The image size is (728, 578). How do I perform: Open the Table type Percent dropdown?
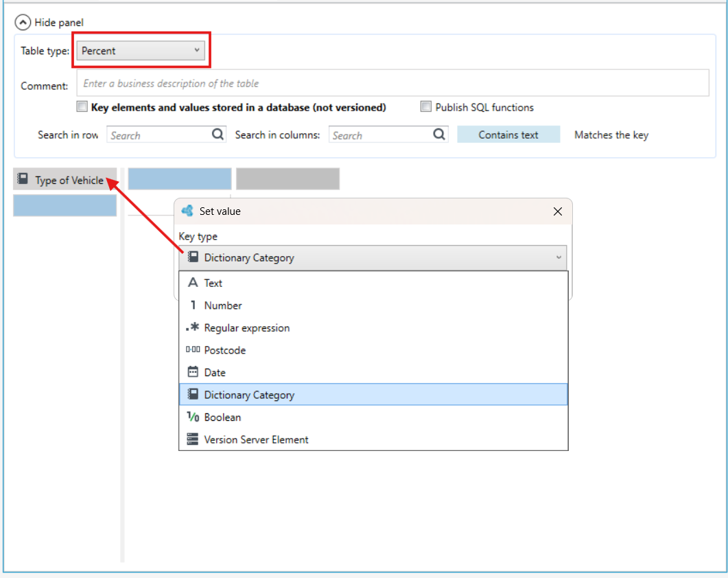tap(141, 51)
